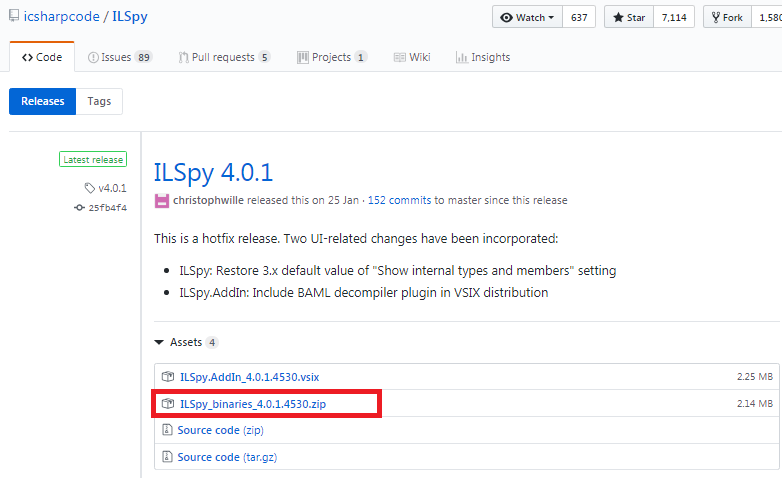The width and height of the screenshot is (782, 478).
Task: Open the ILSpy 4.0.1 release title
Action: 213,173
